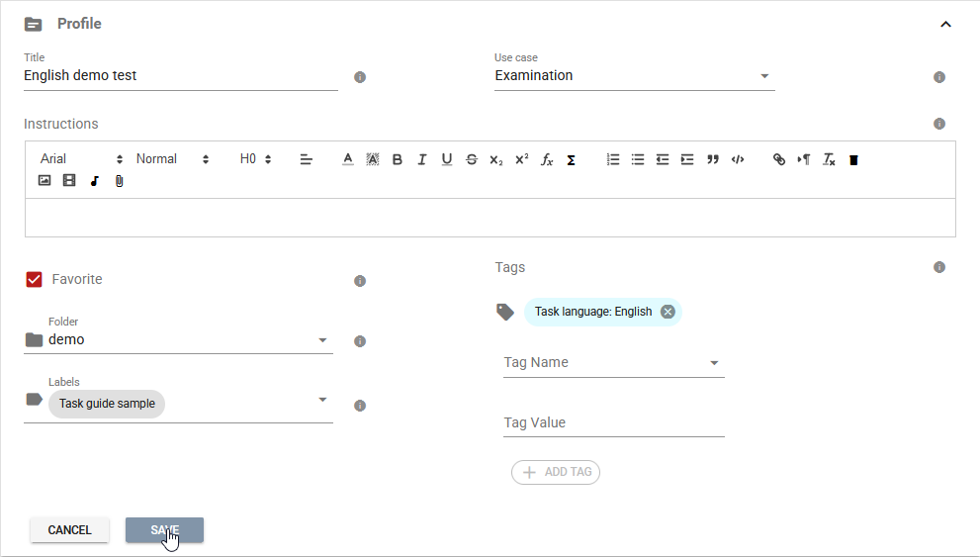980x557 pixels.
Task: Collapse the Profile section
Action: 945,25
